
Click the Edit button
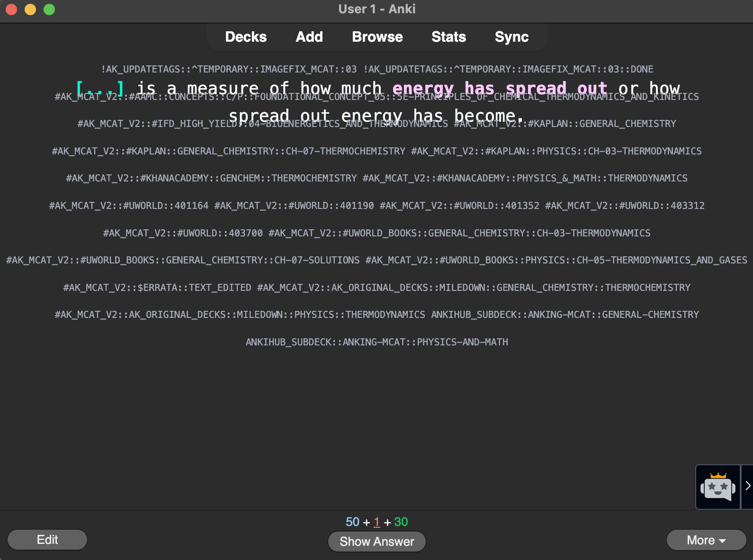click(x=47, y=540)
